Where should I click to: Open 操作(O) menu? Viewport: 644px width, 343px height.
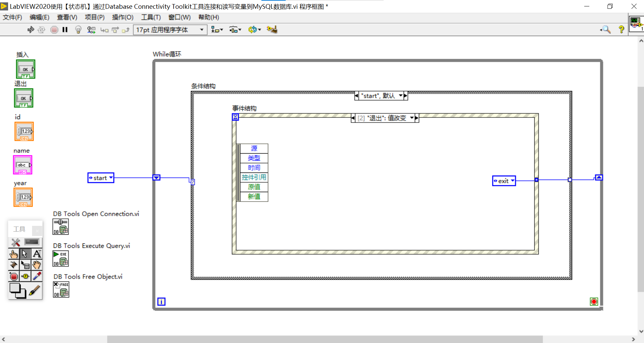pyautogui.click(x=123, y=17)
